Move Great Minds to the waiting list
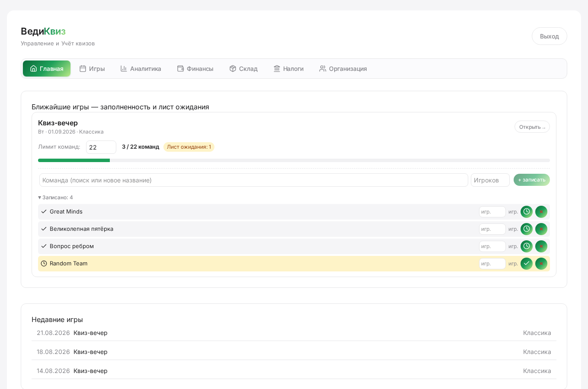Image resolution: width=588 pixels, height=389 pixels. [527, 212]
